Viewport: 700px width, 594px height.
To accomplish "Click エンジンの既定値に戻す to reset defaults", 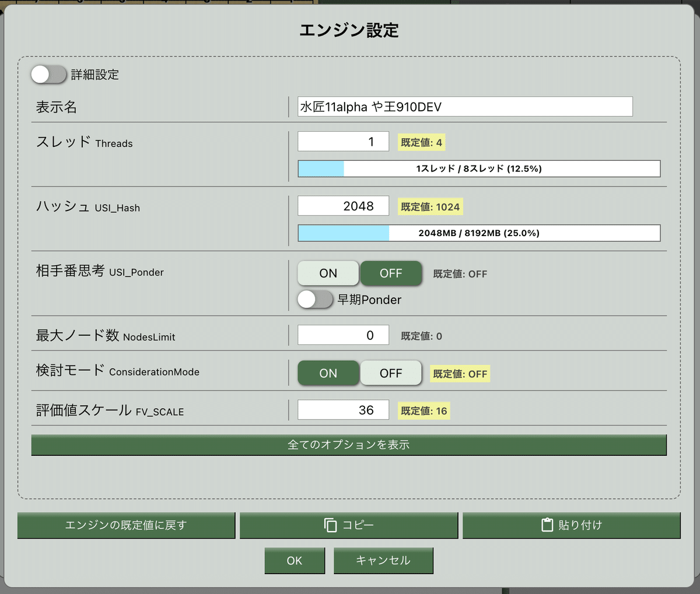I will [126, 525].
